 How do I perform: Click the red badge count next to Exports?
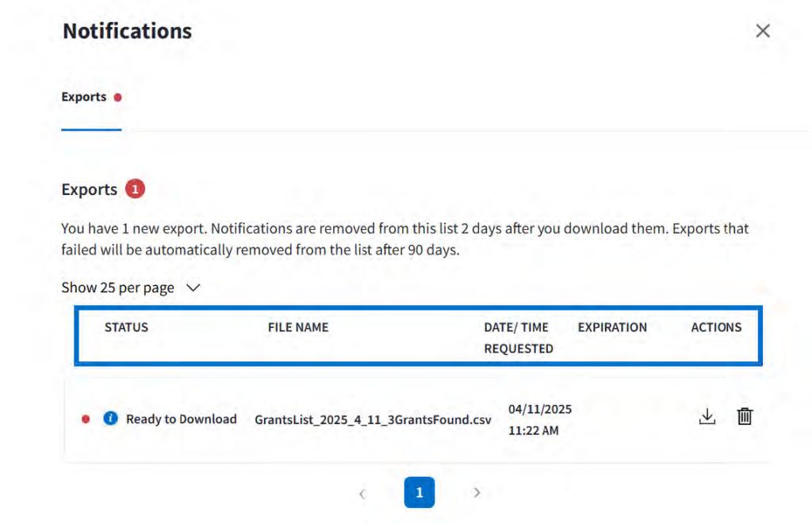136,189
